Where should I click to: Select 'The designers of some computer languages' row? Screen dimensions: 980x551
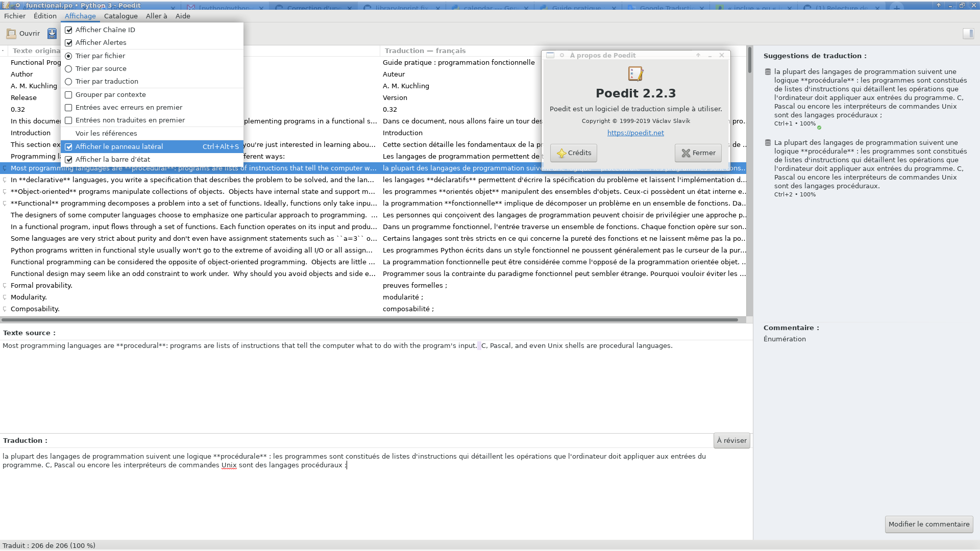(x=194, y=215)
